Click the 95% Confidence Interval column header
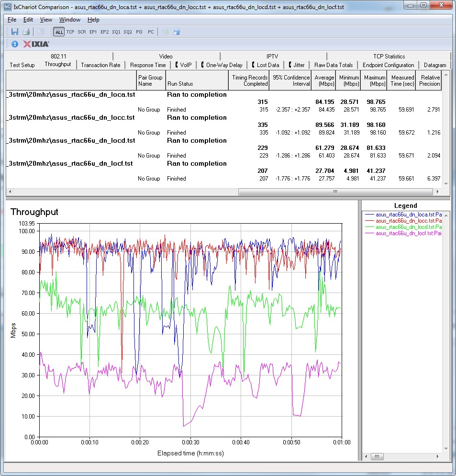 click(290, 80)
